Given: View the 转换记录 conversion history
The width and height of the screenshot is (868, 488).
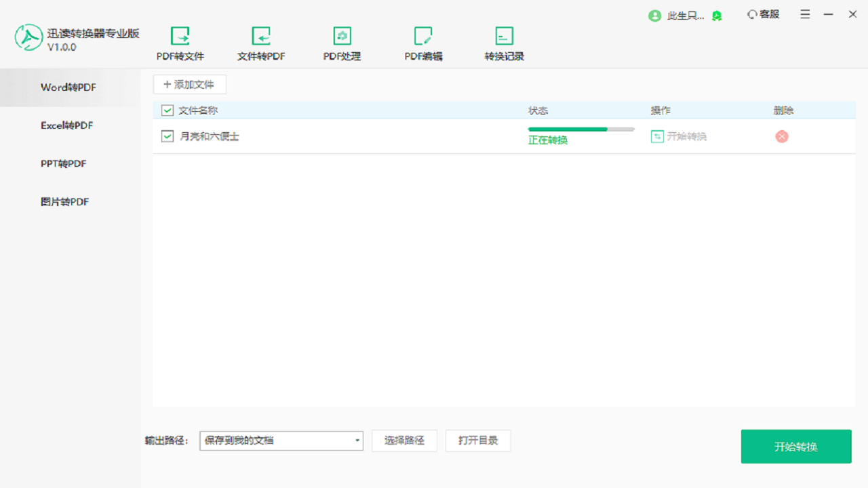Looking at the screenshot, I should pyautogui.click(x=503, y=42).
